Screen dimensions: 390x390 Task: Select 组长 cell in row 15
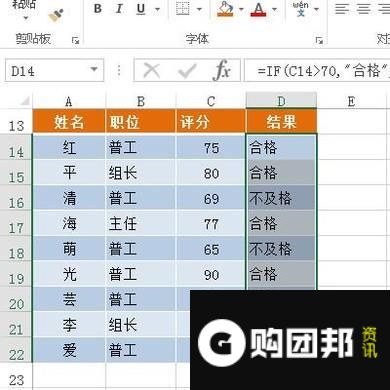[141, 172]
